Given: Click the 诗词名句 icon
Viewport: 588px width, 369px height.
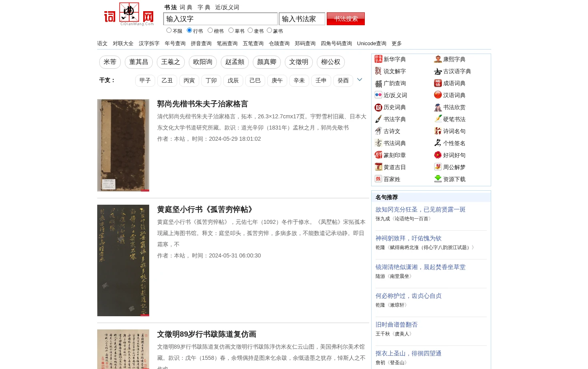Looking at the screenshot, I should click(438, 131).
